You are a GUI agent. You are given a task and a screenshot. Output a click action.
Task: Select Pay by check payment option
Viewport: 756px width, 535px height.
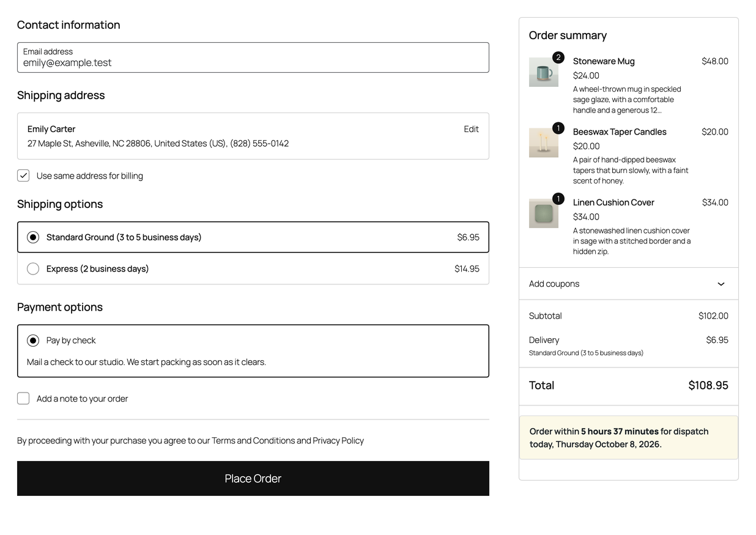coord(33,341)
